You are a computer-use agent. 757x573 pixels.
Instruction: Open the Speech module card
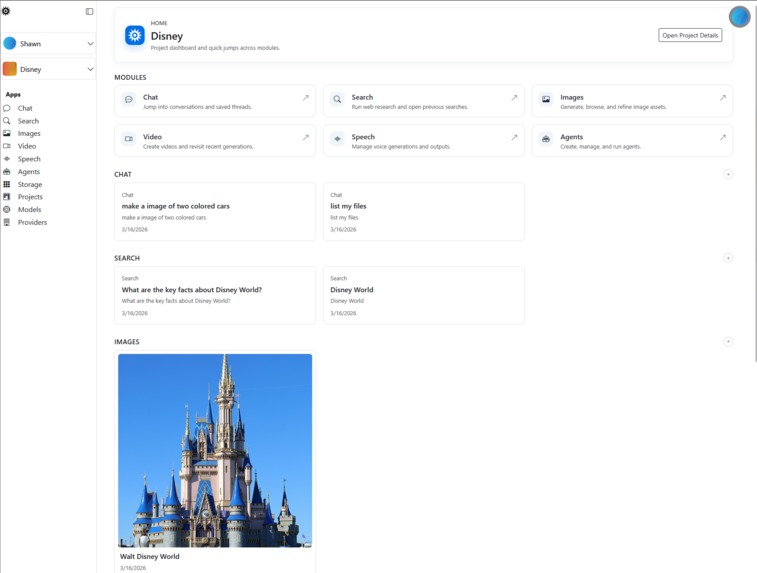coord(423,140)
